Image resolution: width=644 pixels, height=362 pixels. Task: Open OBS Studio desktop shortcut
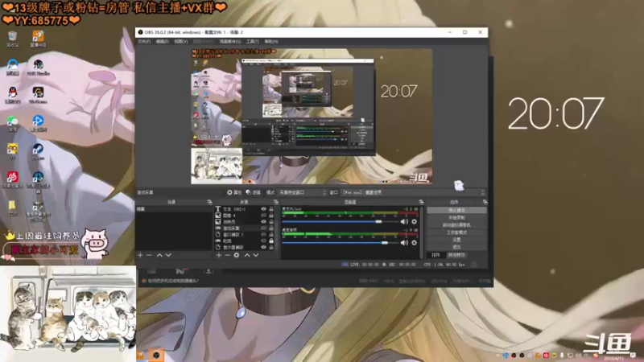point(38,68)
